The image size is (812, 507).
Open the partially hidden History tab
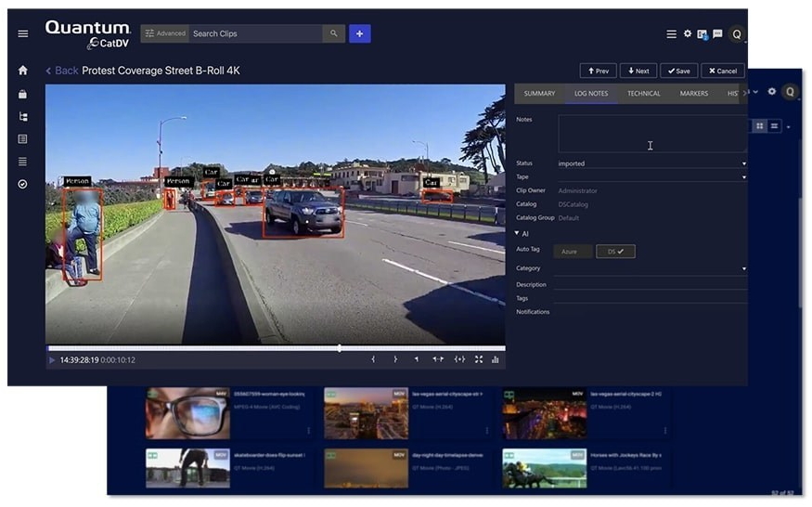coord(732,93)
